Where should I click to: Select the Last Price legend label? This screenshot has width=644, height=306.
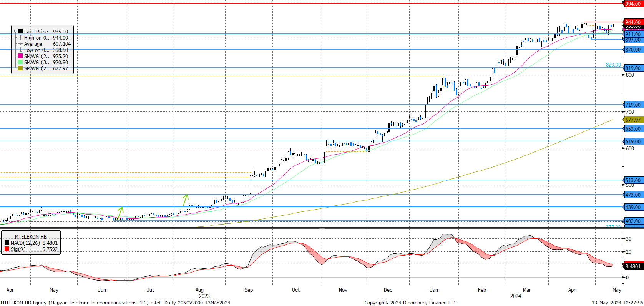pos(36,32)
